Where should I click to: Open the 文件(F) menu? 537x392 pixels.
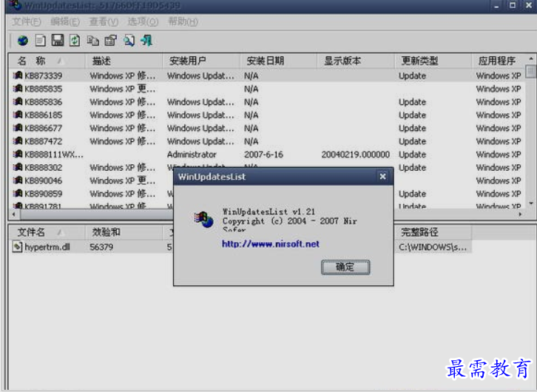tap(27, 22)
